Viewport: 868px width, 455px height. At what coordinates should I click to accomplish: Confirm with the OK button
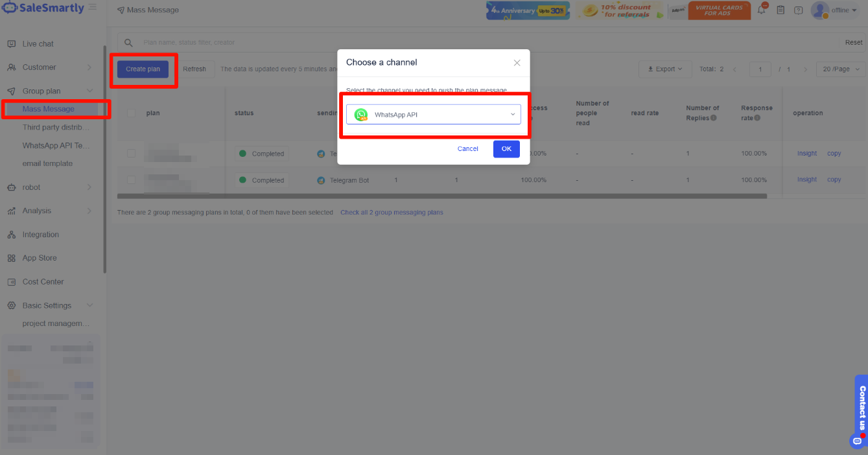(506, 149)
